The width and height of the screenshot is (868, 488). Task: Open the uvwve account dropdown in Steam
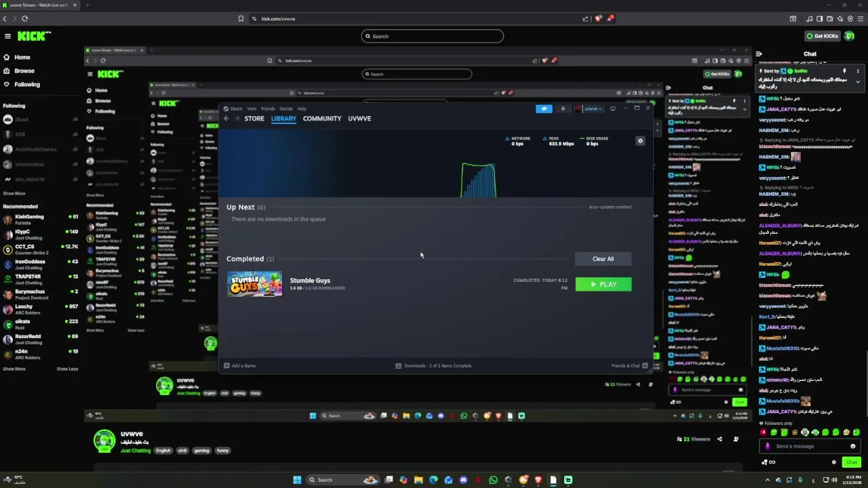(x=589, y=108)
